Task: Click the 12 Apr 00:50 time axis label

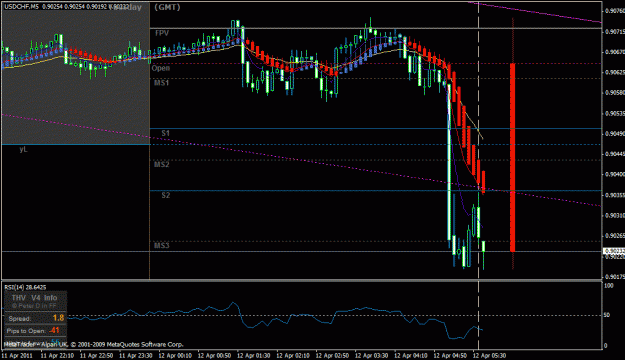Action: [214, 355]
